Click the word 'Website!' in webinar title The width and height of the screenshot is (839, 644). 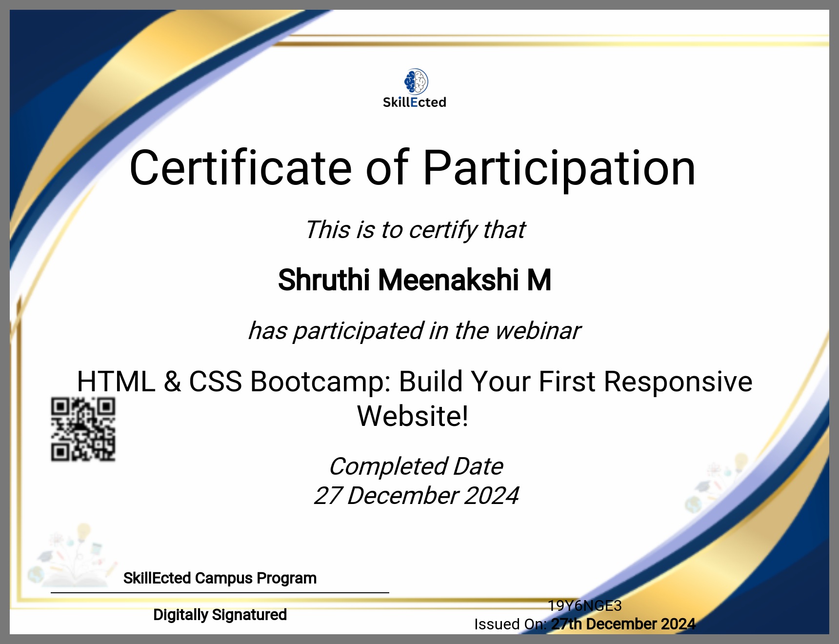413,416
